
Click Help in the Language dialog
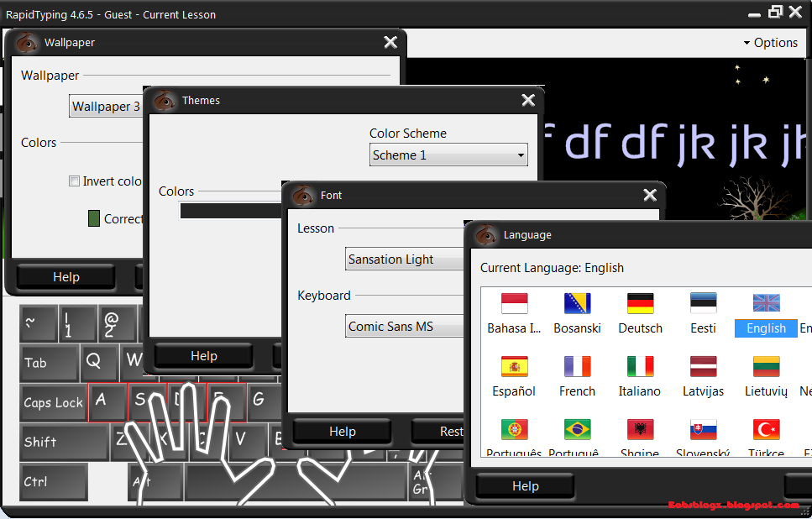[x=525, y=486]
